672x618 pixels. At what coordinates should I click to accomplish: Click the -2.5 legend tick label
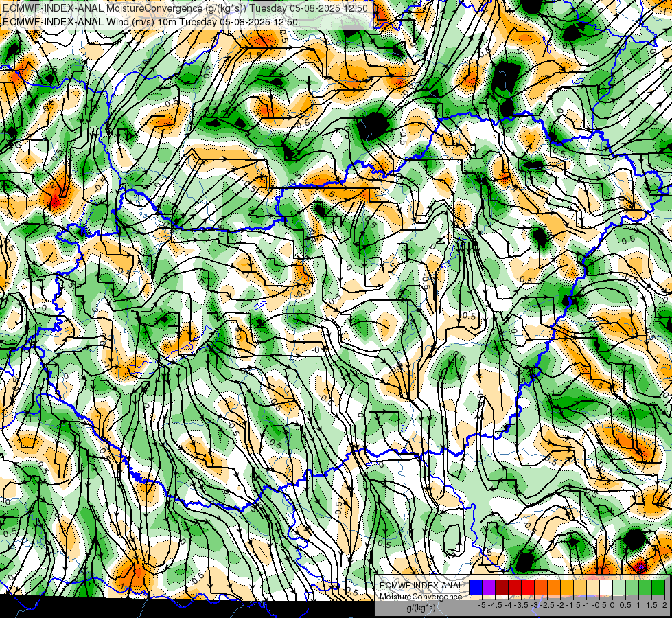point(547,605)
